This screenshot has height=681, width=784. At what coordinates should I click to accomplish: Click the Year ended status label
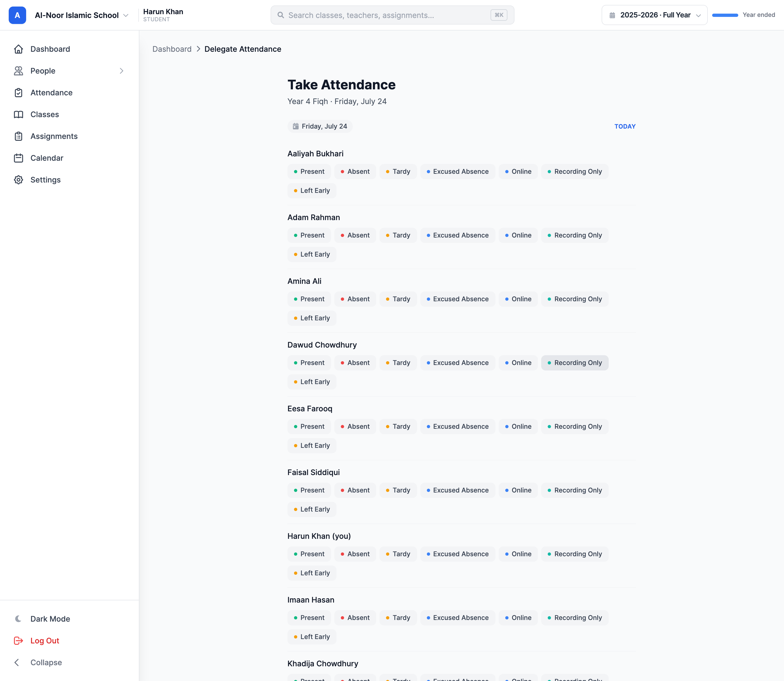pyautogui.click(x=759, y=15)
